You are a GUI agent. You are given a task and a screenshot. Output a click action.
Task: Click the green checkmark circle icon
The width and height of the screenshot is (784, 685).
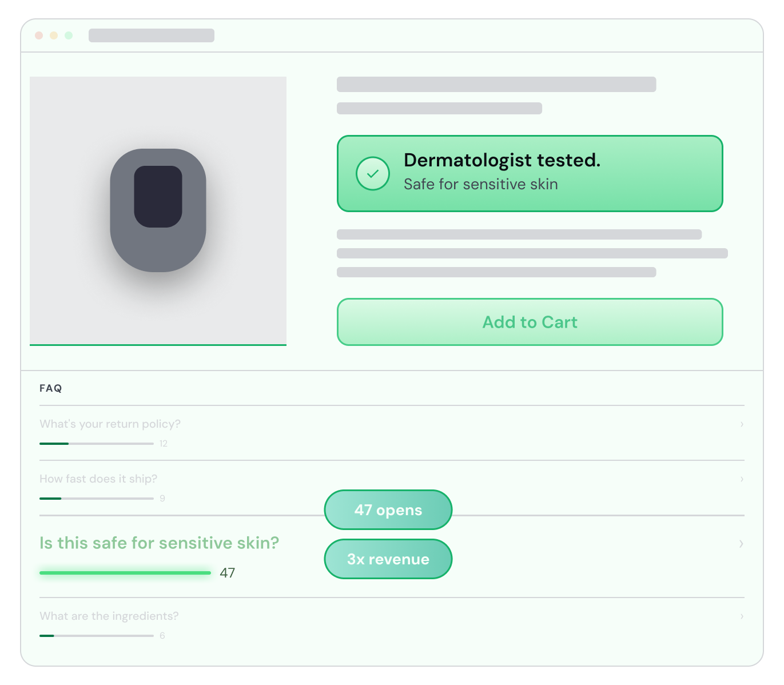click(373, 173)
